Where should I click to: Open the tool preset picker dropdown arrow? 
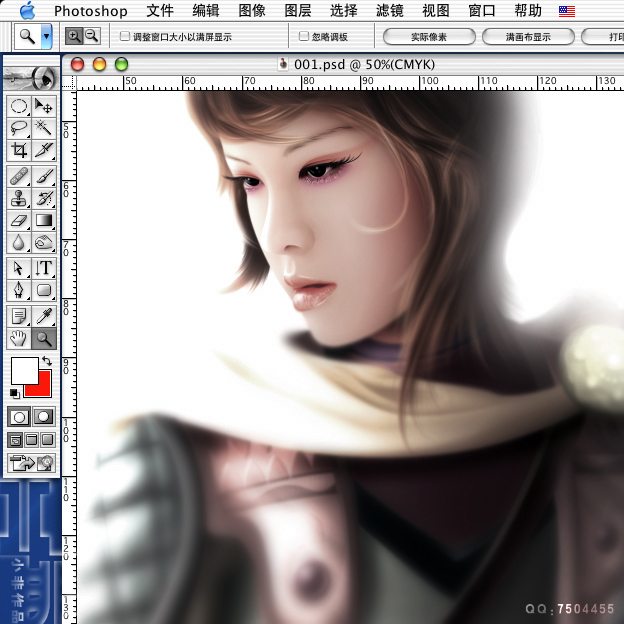(47, 36)
